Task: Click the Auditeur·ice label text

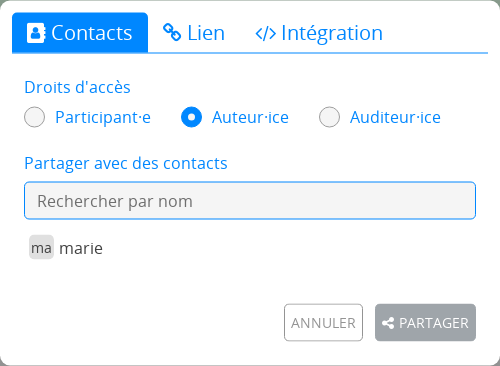Action: pyautogui.click(x=395, y=117)
